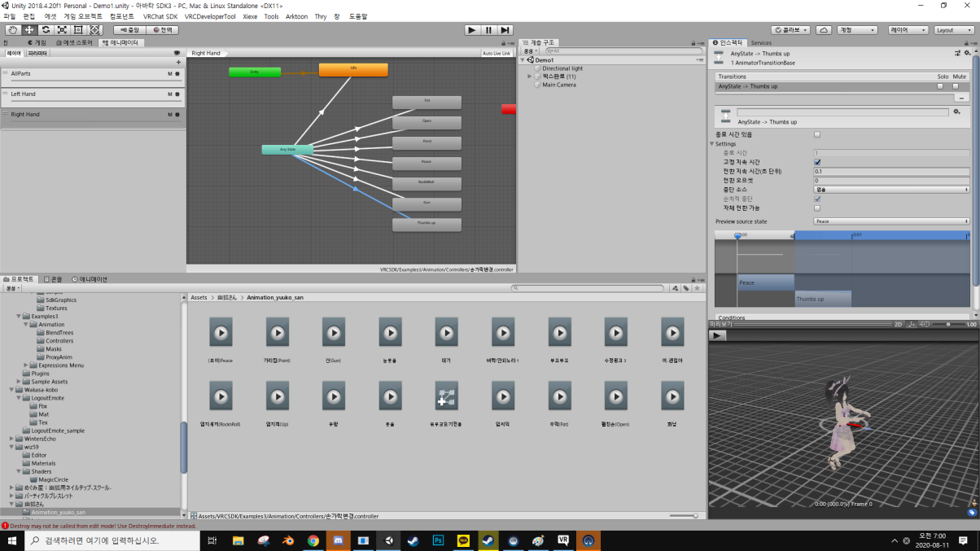Add a new animator layer
This screenshot has height=551, width=980.
pos(178,62)
